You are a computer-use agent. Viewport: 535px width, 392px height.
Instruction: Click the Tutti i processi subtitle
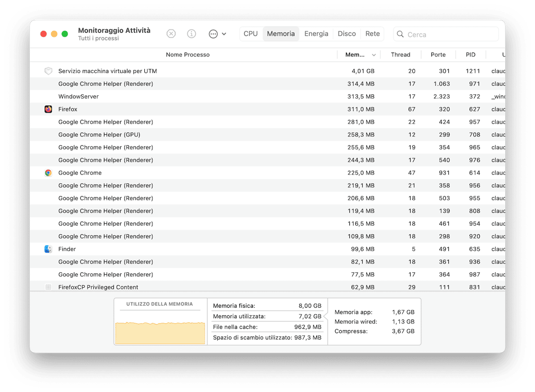click(99, 39)
